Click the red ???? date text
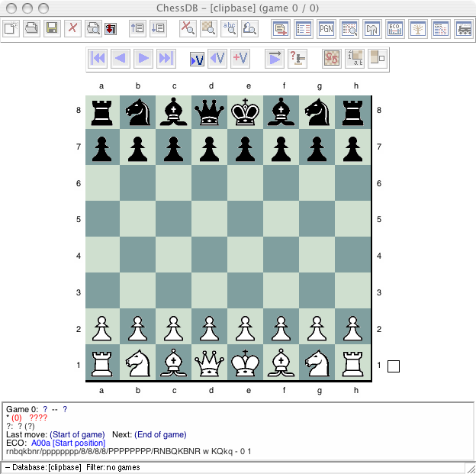The width and height of the screenshot is (476, 474). pos(38,418)
